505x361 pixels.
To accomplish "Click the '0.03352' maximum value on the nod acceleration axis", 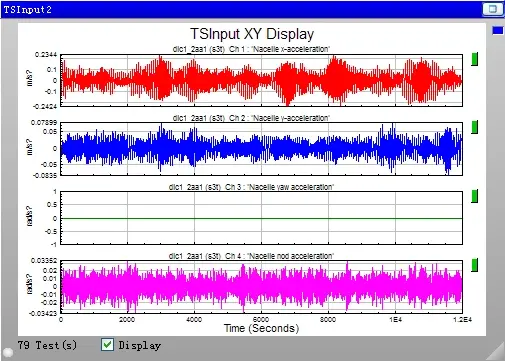I will pos(44,260).
